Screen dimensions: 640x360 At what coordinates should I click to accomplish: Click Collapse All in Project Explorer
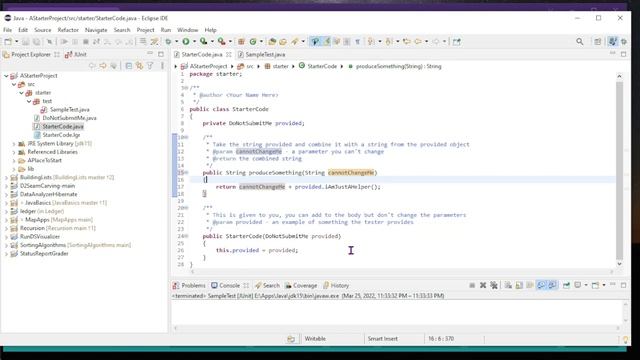(129, 66)
